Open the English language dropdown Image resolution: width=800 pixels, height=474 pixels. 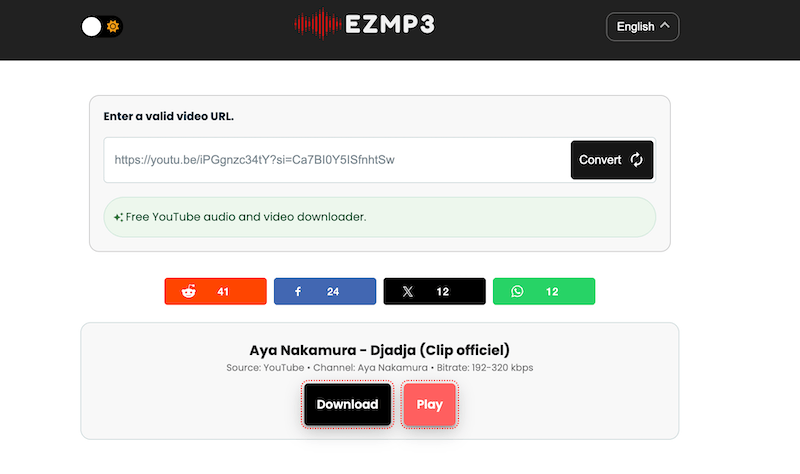[642, 27]
